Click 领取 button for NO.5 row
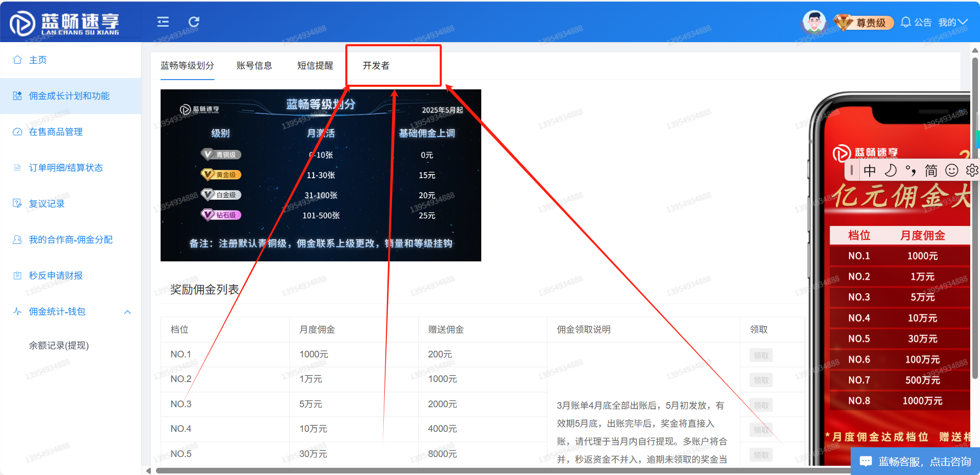Screen dimensions: 980x475 (x=761, y=455)
